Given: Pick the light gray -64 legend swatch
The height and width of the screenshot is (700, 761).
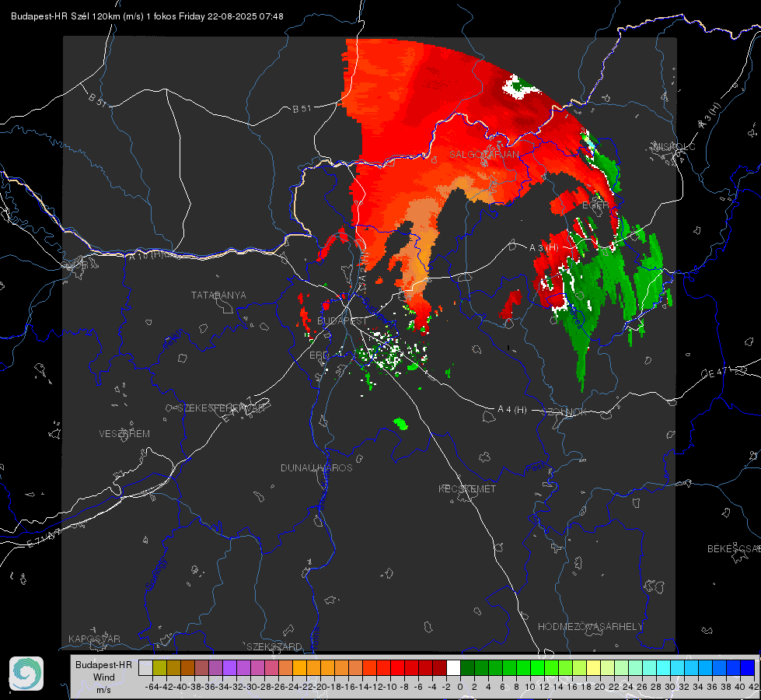Looking at the screenshot, I should [x=145, y=667].
